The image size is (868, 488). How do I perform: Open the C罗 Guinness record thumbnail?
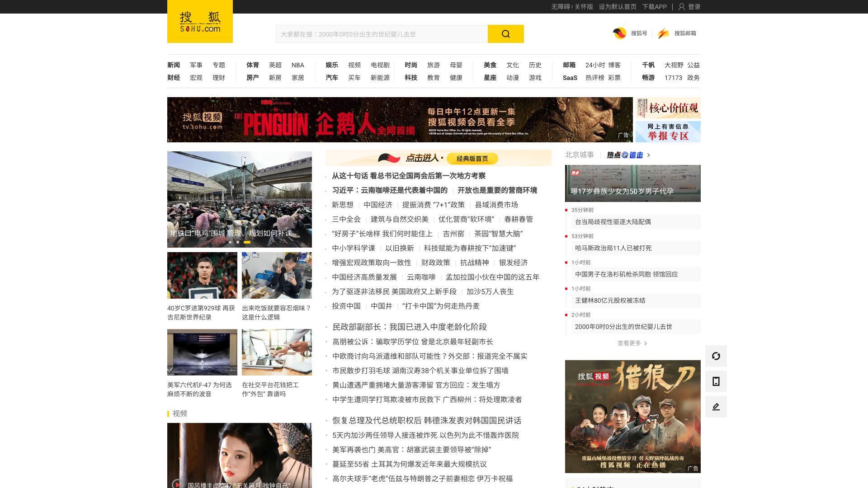pos(202,275)
